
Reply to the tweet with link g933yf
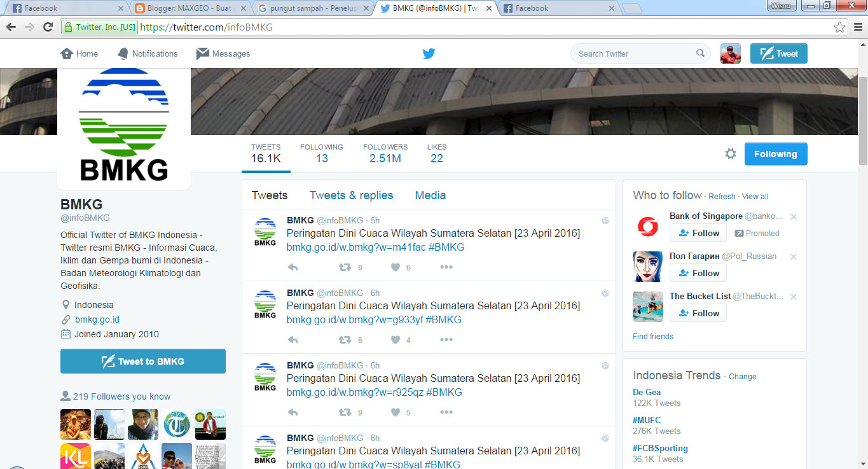(x=293, y=340)
